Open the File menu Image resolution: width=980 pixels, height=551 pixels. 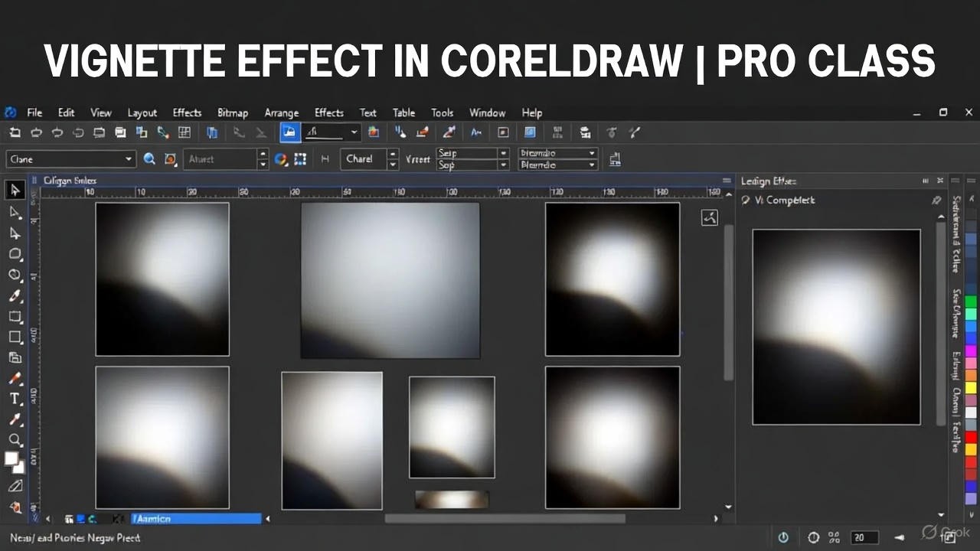point(34,112)
